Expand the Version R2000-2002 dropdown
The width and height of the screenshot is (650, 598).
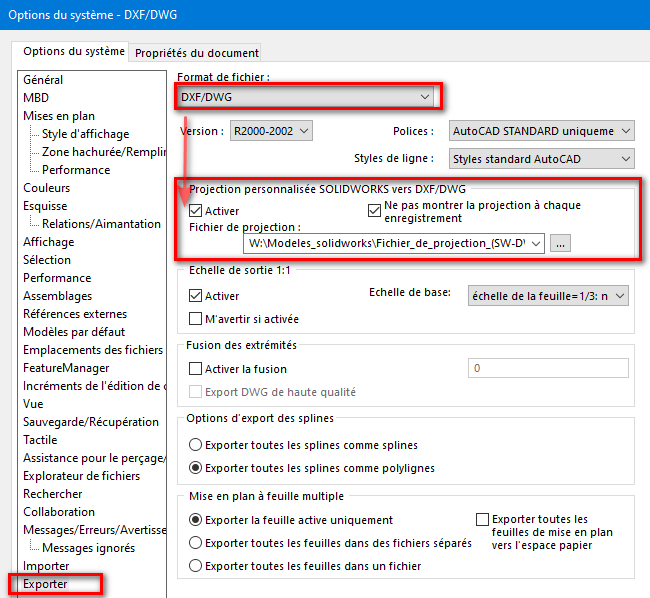click(x=270, y=130)
